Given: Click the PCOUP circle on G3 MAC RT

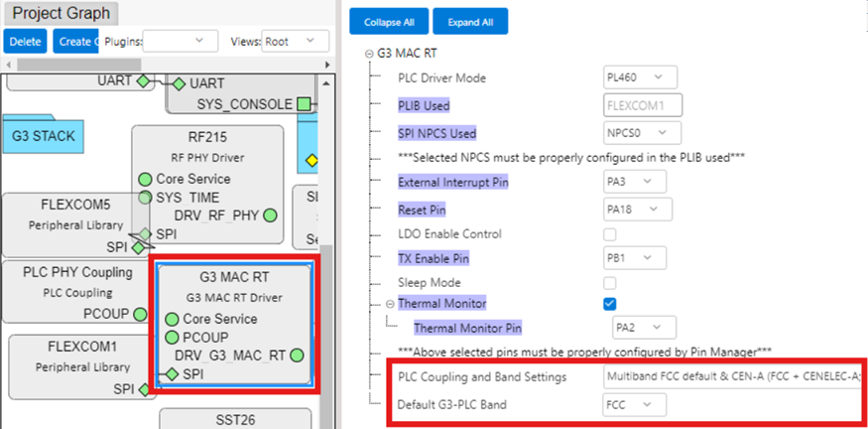Looking at the screenshot, I should point(172,338).
